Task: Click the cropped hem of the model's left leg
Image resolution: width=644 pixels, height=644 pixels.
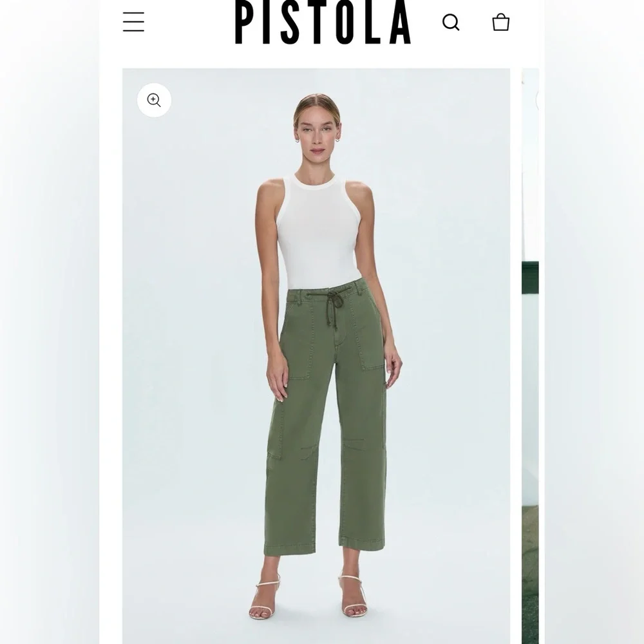Action: [x=362, y=545]
